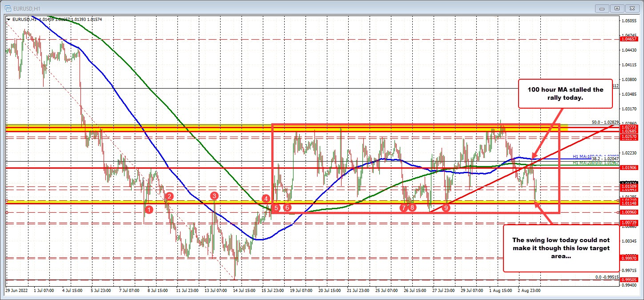Click the EURUSD,H1 window title bar
The width and height of the screenshot is (644, 300).
(x=267, y=8)
